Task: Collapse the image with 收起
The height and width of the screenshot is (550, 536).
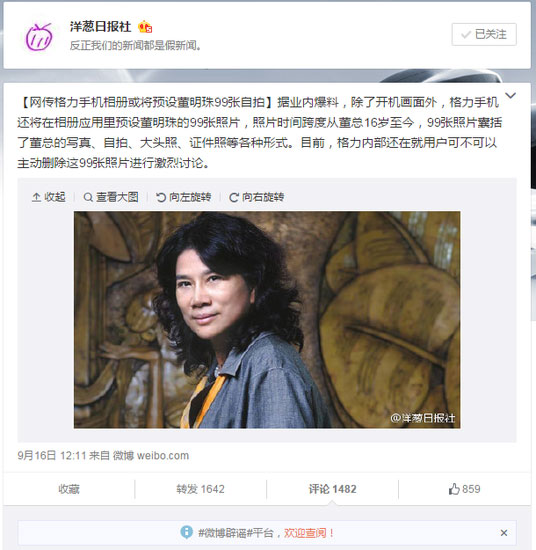Action: click(x=49, y=197)
